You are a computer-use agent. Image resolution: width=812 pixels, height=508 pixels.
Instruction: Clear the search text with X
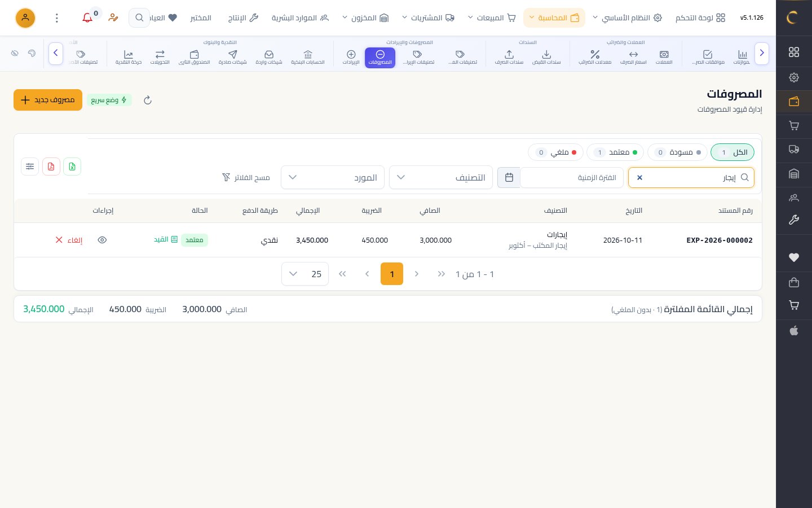point(639,177)
